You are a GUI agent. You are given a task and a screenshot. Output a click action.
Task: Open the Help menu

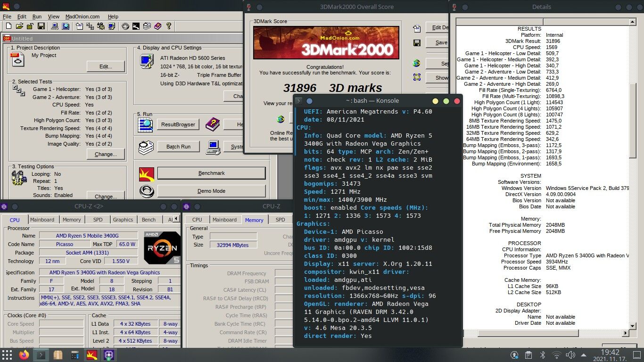click(113, 16)
